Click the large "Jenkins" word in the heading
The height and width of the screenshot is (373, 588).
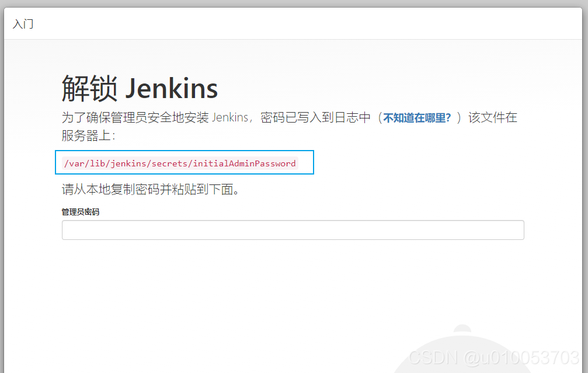click(171, 89)
